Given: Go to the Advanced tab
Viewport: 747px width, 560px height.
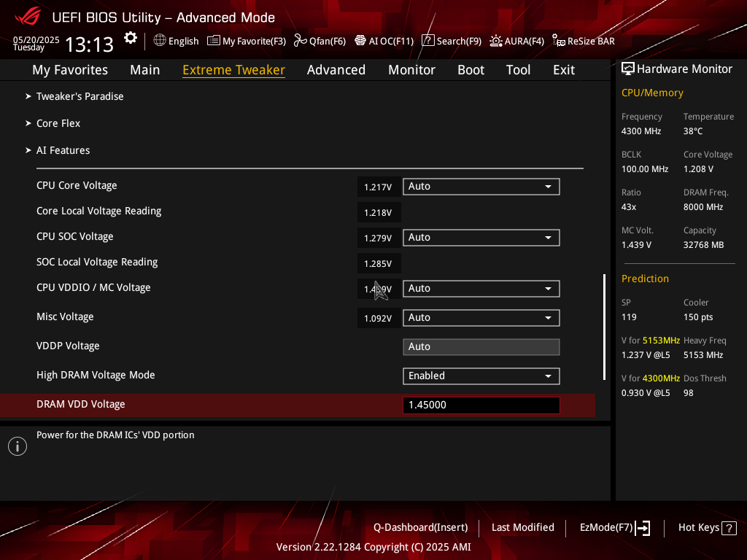Looking at the screenshot, I should [x=336, y=70].
